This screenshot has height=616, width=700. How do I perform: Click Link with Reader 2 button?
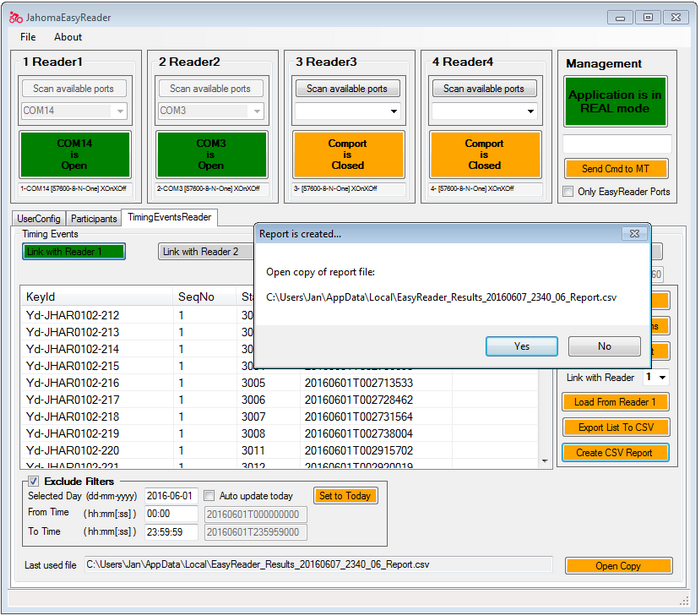click(x=206, y=252)
